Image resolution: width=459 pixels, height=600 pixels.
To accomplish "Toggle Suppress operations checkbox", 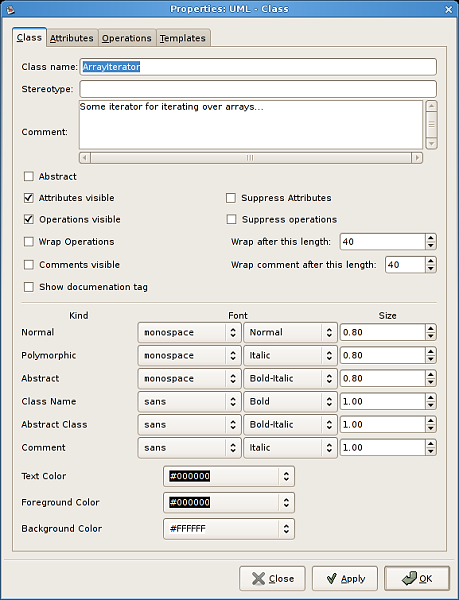I will pyautogui.click(x=231, y=219).
